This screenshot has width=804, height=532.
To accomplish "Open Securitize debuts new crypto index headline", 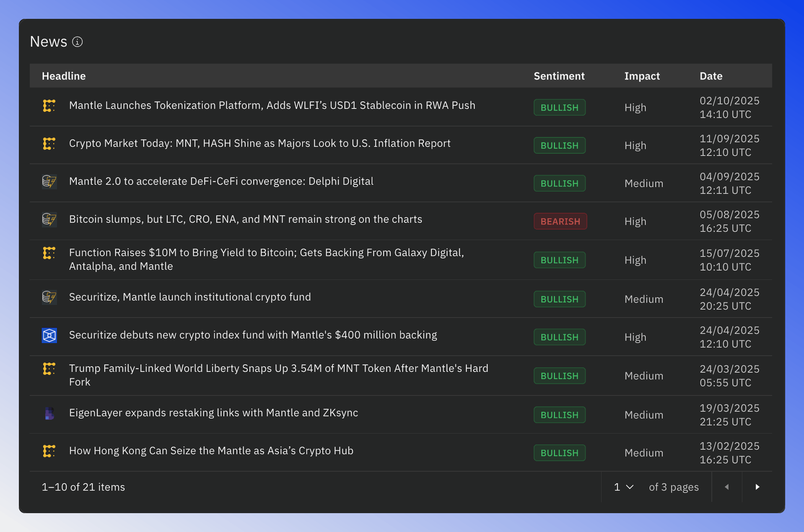I will coord(253,335).
